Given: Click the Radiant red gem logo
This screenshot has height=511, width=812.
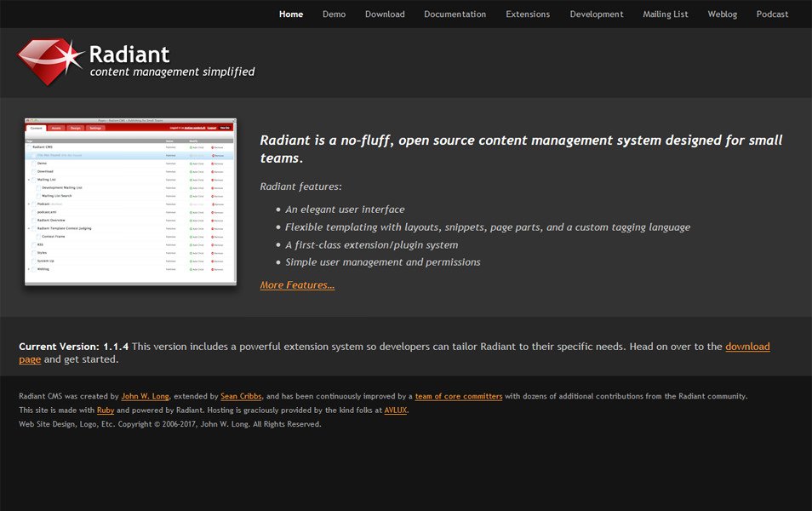Looking at the screenshot, I should 47,61.
